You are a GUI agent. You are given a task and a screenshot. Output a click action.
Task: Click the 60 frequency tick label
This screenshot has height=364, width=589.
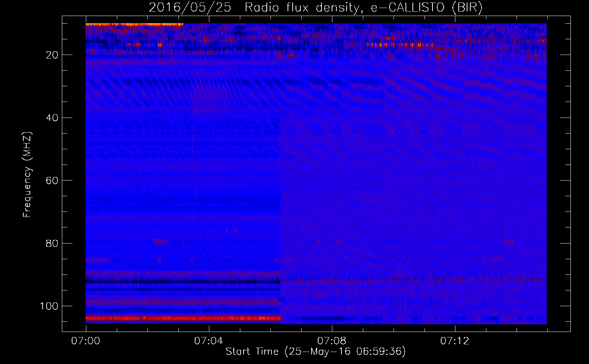click(x=52, y=181)
